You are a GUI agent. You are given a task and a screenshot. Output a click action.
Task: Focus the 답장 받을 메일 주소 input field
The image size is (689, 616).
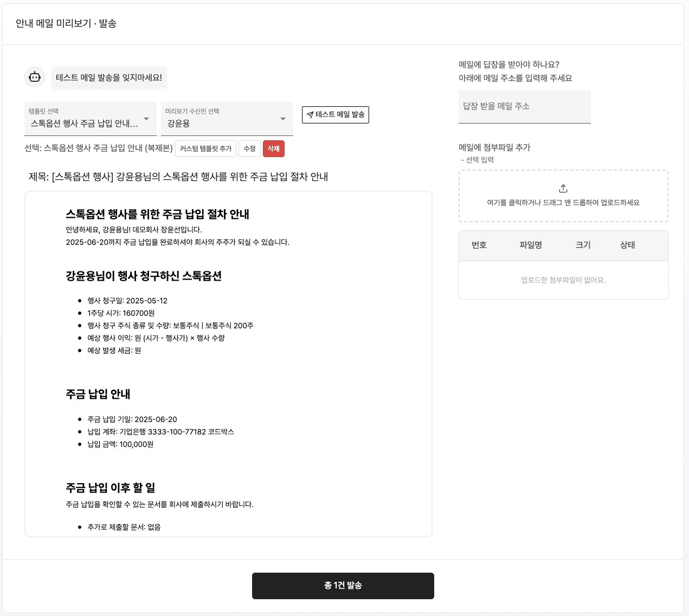[525, 107]
